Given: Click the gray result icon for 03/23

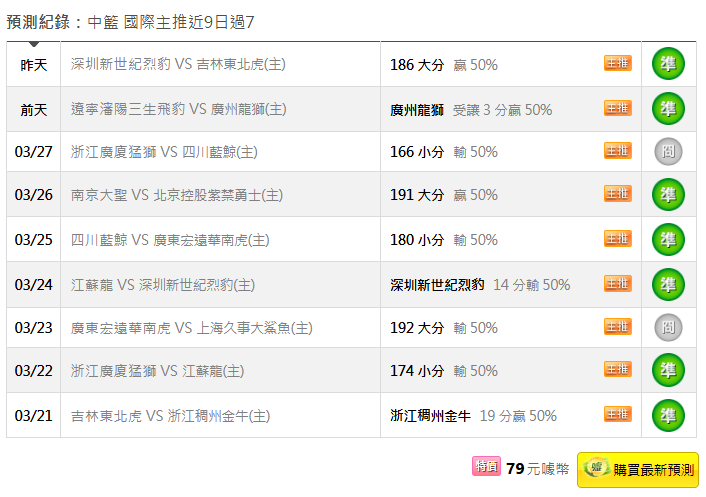Looking at the screenshot, I should (x=668, y=327).
